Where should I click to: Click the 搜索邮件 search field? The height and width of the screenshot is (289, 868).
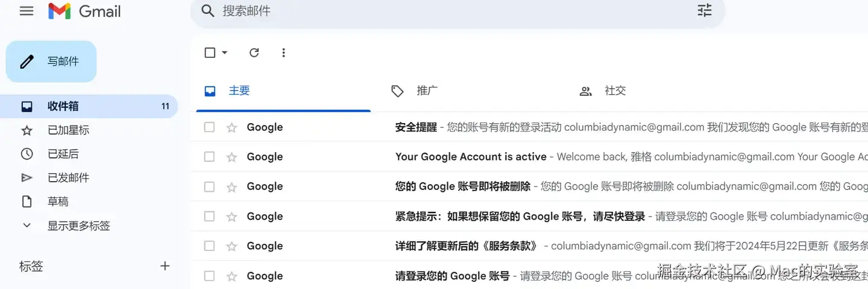(x=422, y=11)
